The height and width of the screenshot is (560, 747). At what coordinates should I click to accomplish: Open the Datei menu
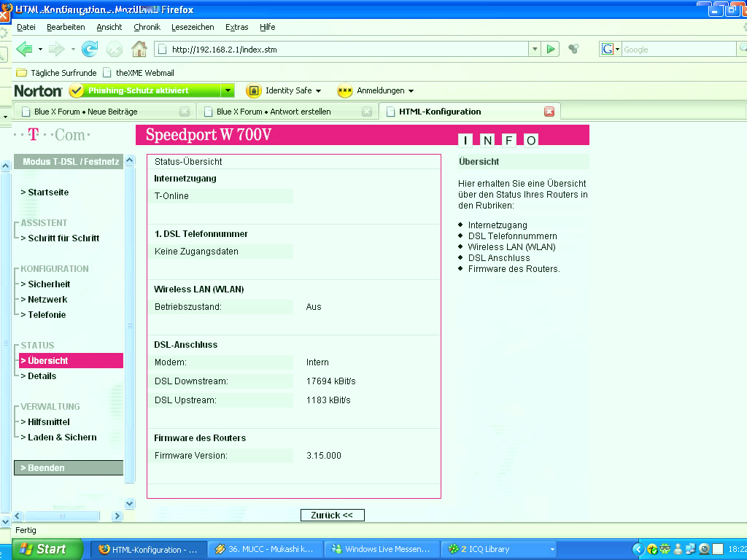click(26, 27)
